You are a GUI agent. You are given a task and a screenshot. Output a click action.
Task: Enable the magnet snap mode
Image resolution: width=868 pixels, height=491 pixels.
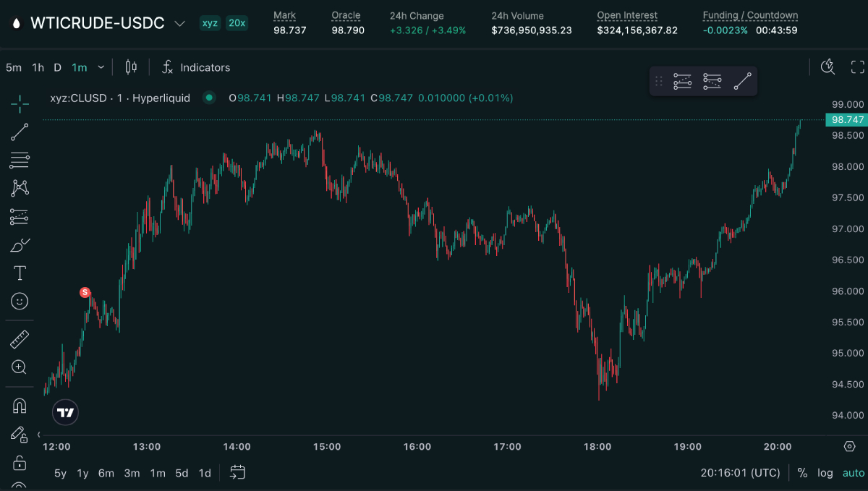tap(20, 406)
